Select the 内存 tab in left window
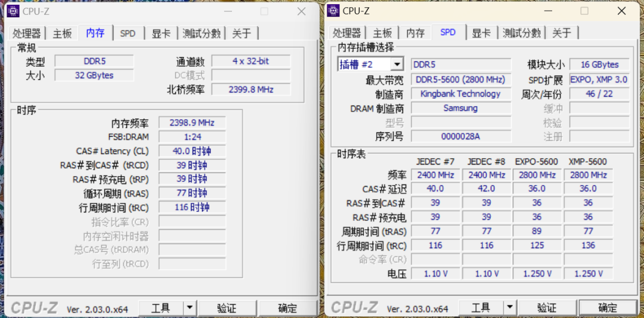This screenshot has height=318, width=644. pyautogui.click(x=95, y=33)
